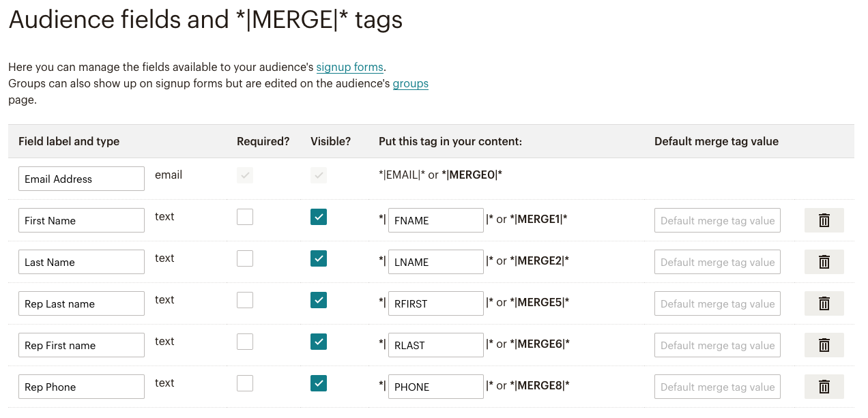The image size is (868, 418).
Task: Hide the Rep Last name field
Action: point(319,300)
